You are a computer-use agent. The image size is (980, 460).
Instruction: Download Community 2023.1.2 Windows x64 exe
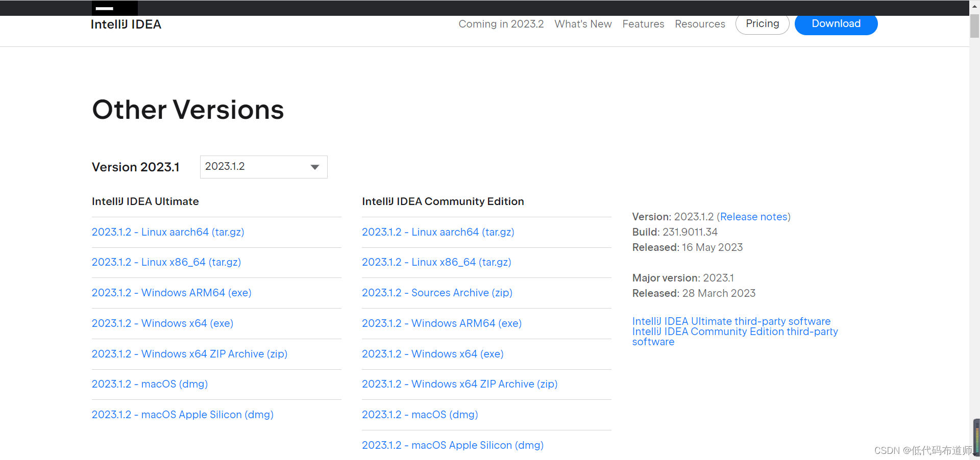pyautogui.click(x=433, y=354)
